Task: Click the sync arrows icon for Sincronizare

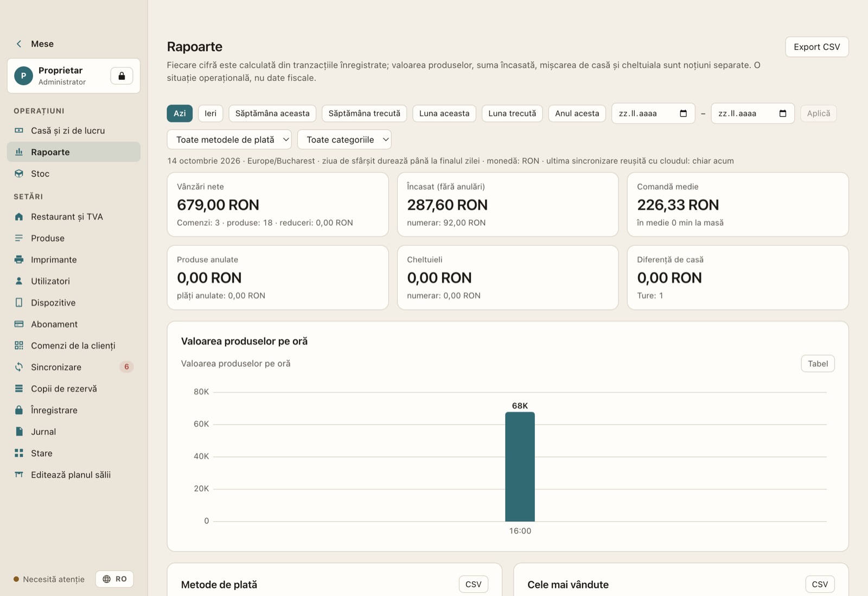Action: click(19, 367)
